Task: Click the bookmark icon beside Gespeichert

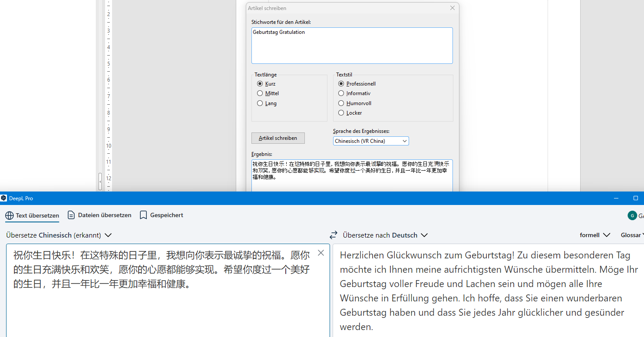Action: tap(143, 215)
